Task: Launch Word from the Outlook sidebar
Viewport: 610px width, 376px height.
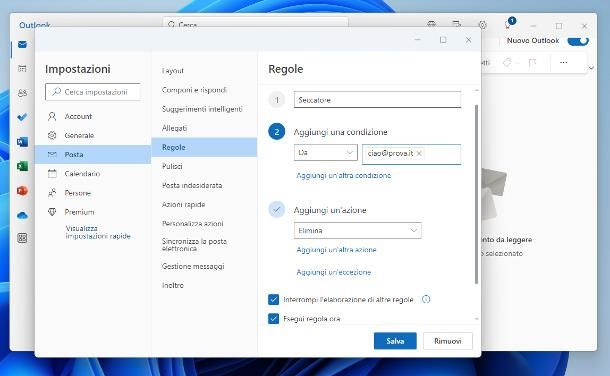Action: coord(22,142)
